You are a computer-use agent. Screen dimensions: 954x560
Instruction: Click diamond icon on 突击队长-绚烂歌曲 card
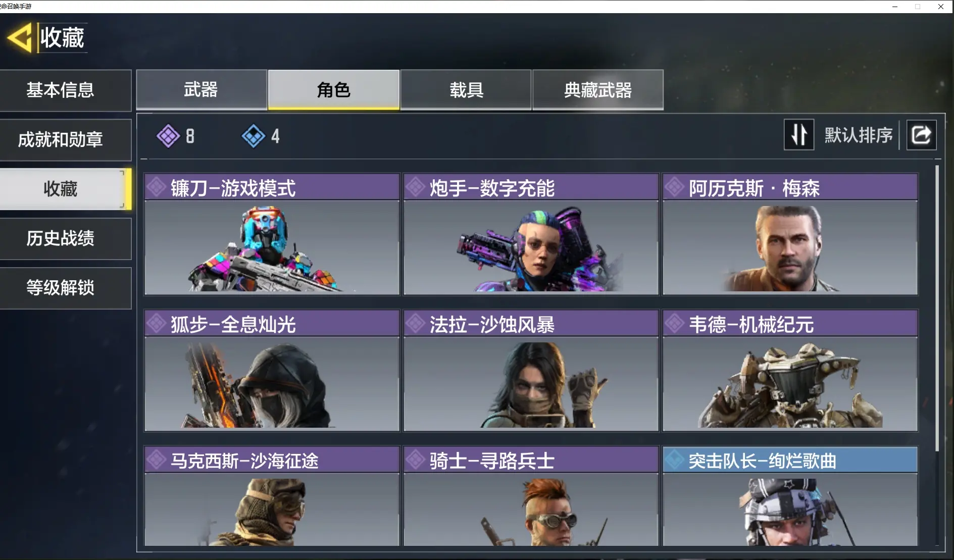point(675,460)
